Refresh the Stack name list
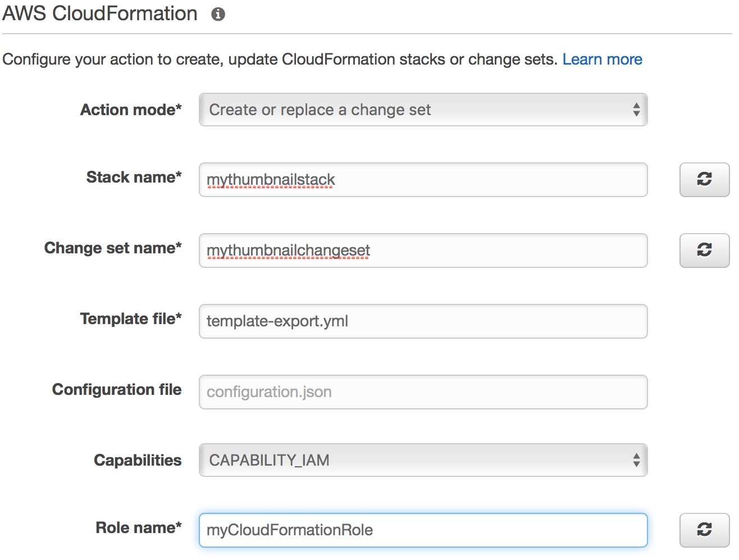Viewport: 739px width, 560px height. (704, 180)
